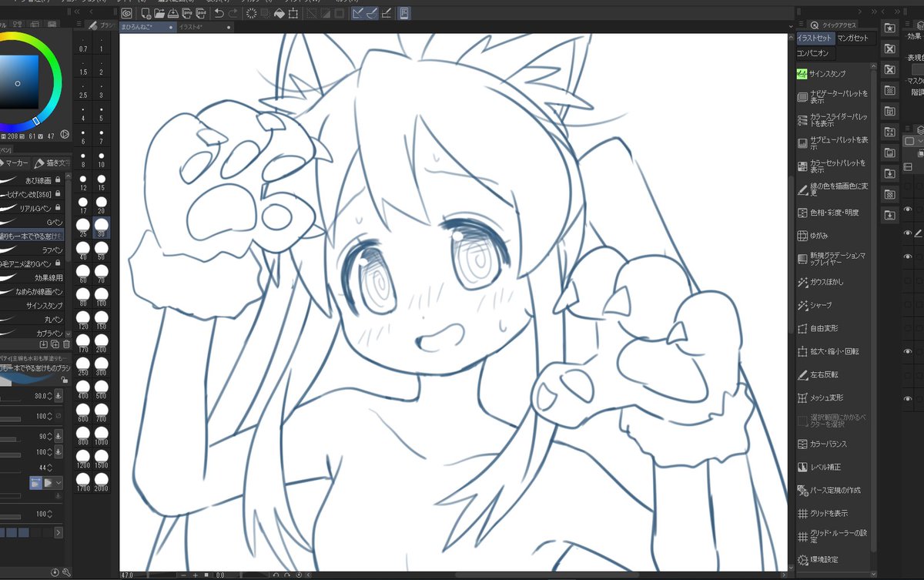
Task: Expand anti-aliasing options dropdown arrow
Action: tap(59, 482)
